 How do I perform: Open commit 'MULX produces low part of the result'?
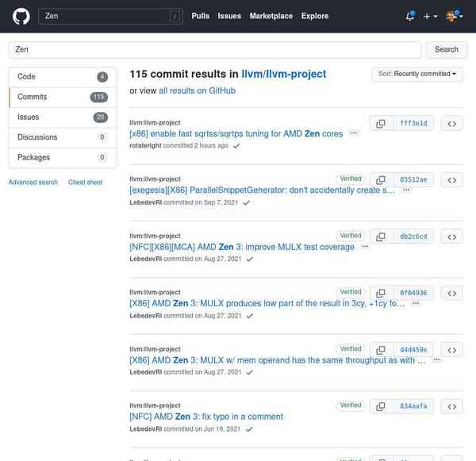click(267, 303)
